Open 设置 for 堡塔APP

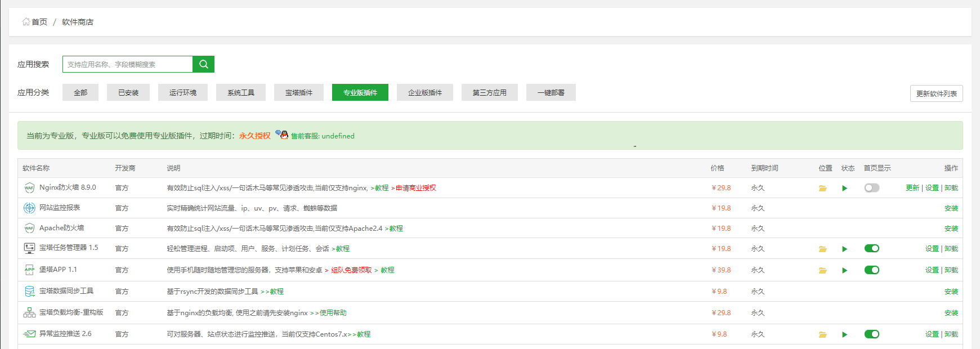point(932,270)
